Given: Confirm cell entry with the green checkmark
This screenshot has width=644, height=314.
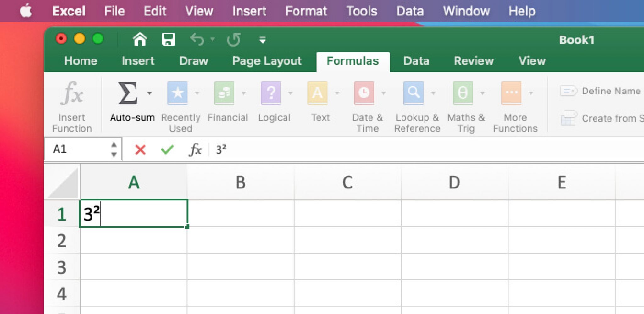Looking at the screenshot, I should (168, 150).
